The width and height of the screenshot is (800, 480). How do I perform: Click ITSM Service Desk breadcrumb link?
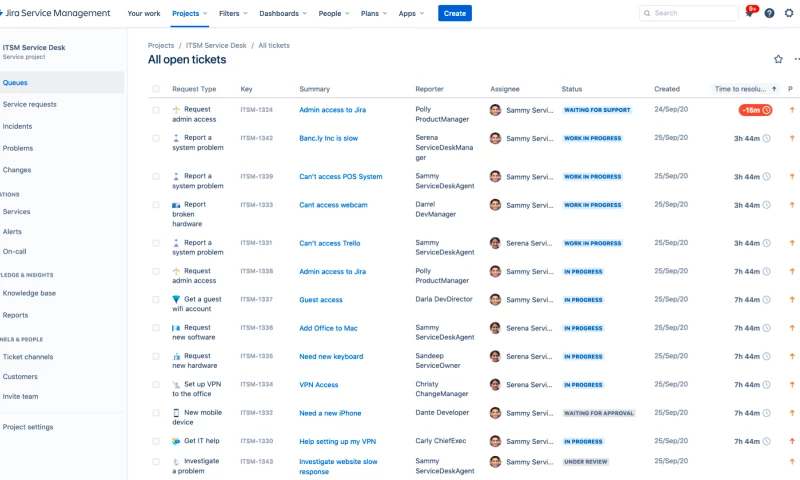pos(216,45)
